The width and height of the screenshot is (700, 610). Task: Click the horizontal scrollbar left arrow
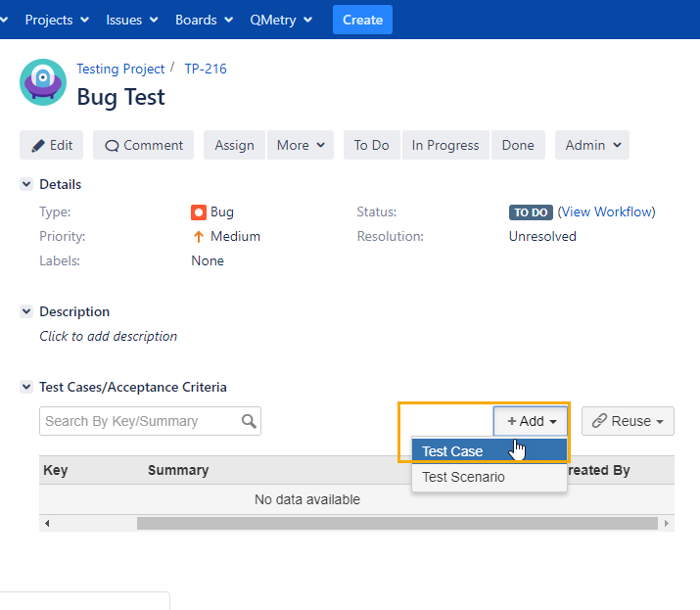(x=47, y=523)
